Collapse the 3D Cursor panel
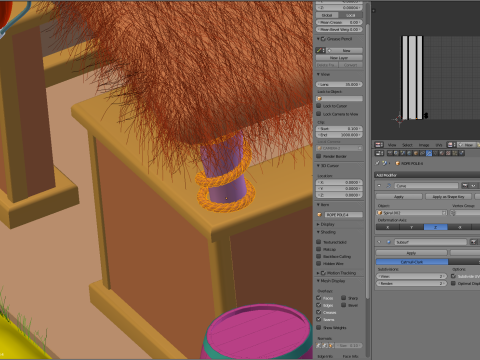 click(x=318, y=166)
